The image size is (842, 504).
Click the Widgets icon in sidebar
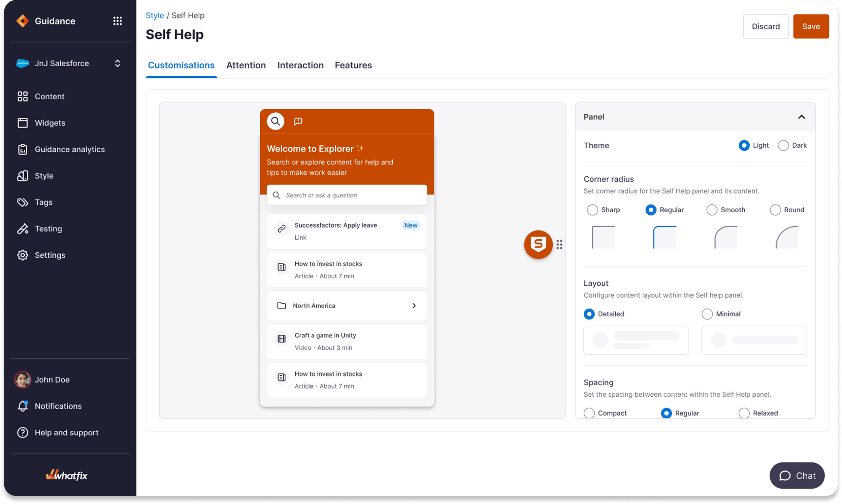coord(23,123)
